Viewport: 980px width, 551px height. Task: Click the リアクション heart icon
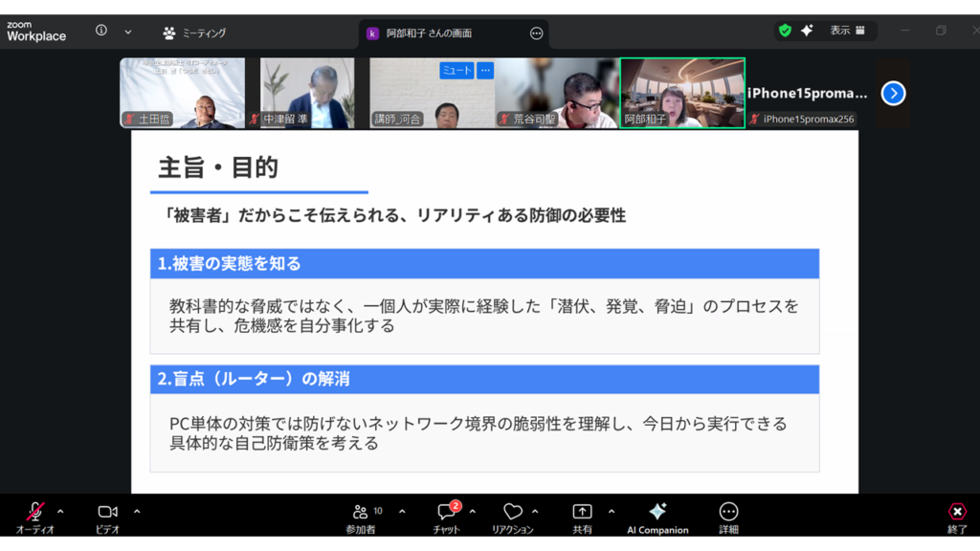[513, 512]
